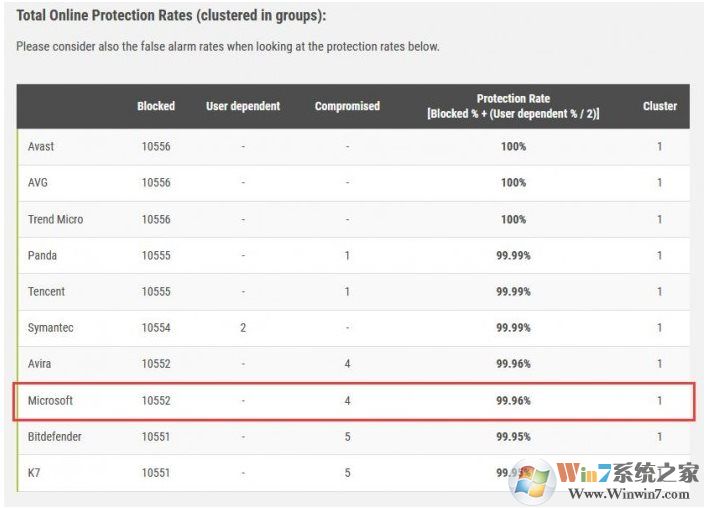706x508 pixels.
Task: Click the Trend Micro vendor name
Action: (x=56, y=219)
